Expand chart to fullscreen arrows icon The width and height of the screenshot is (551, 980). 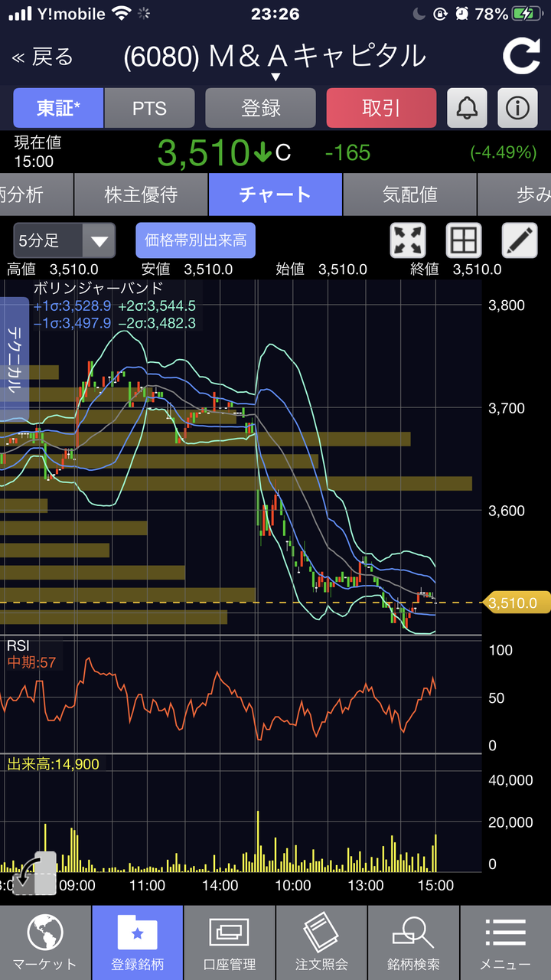(408, 240)
